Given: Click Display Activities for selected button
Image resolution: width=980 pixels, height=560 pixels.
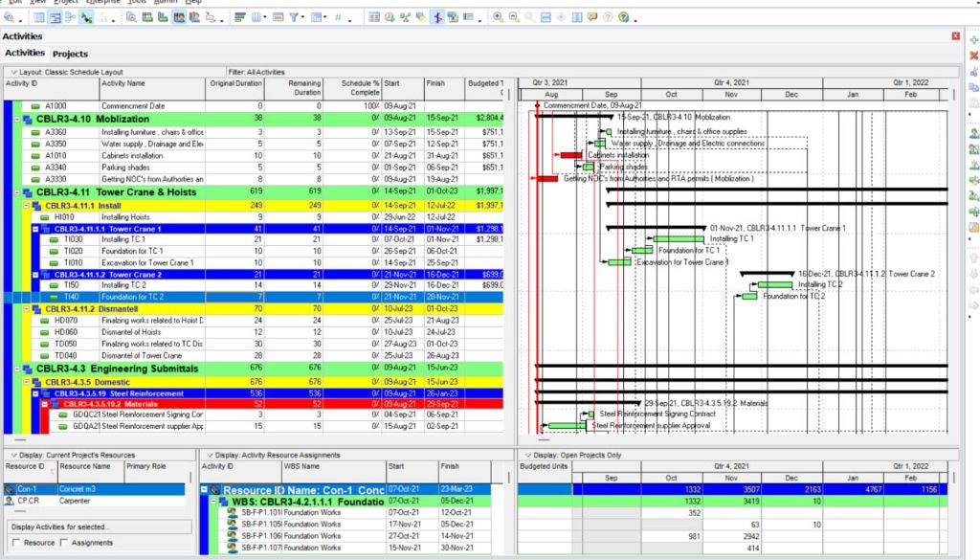Looking at the screenshot, I should (59, 526).
